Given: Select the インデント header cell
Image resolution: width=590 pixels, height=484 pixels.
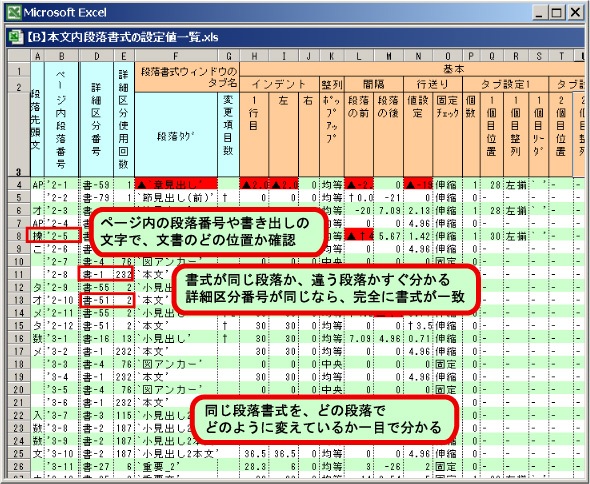Looking at the screenshot, I should [x=279, y=84].
